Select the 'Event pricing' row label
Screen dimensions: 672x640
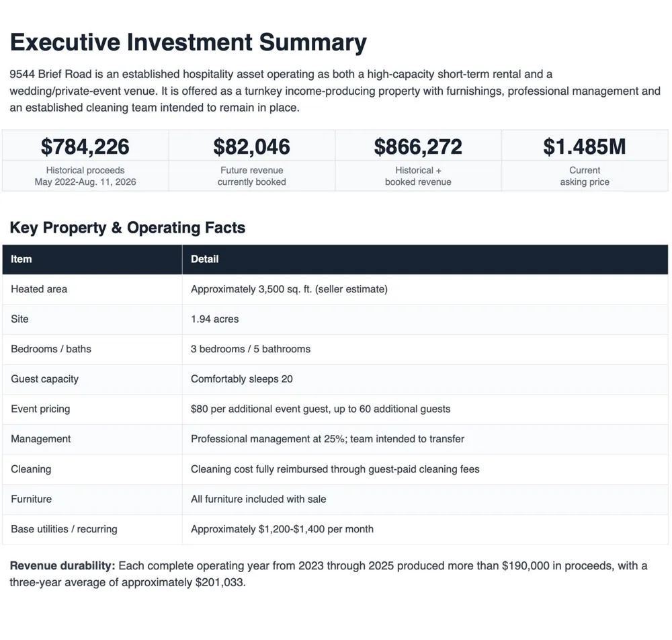pos(40,409)
